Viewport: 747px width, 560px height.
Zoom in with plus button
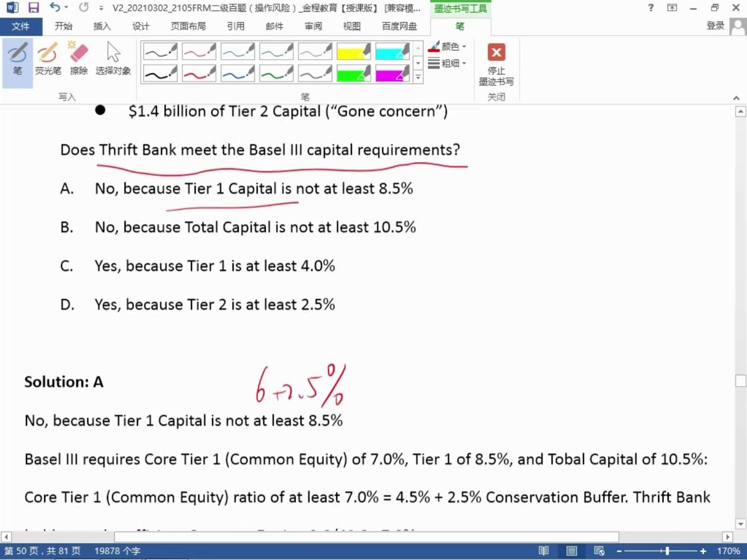coord(703,551)
